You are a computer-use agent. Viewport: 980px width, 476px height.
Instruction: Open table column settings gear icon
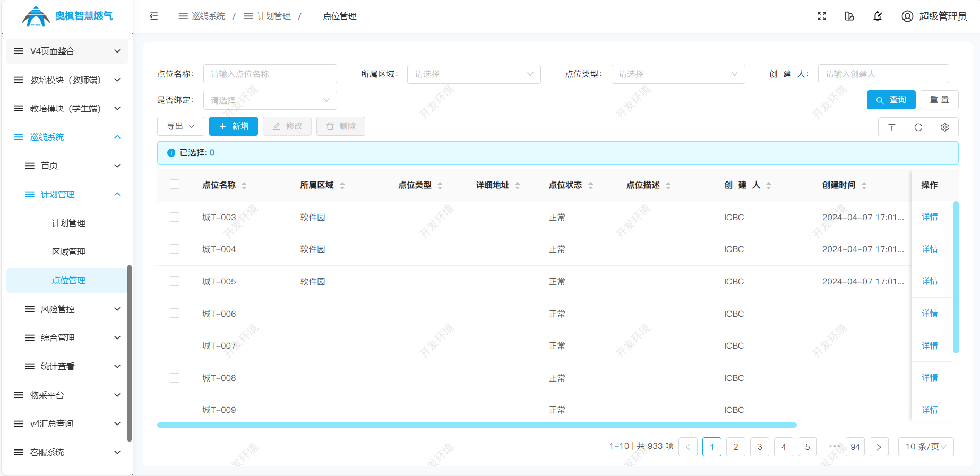(x=945, y=127)
